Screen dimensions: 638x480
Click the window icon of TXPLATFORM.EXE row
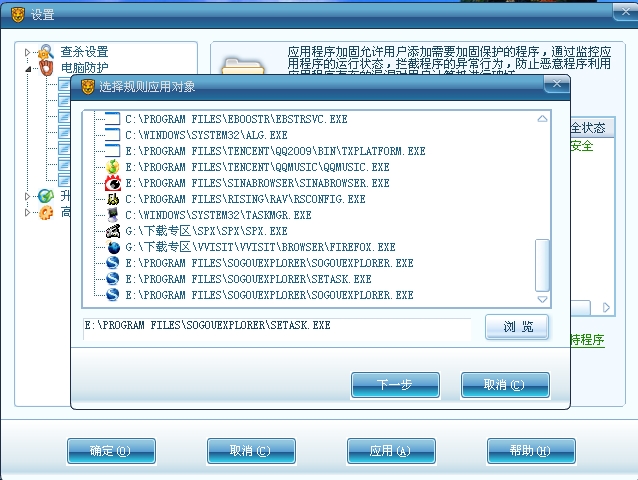point(113,151)
